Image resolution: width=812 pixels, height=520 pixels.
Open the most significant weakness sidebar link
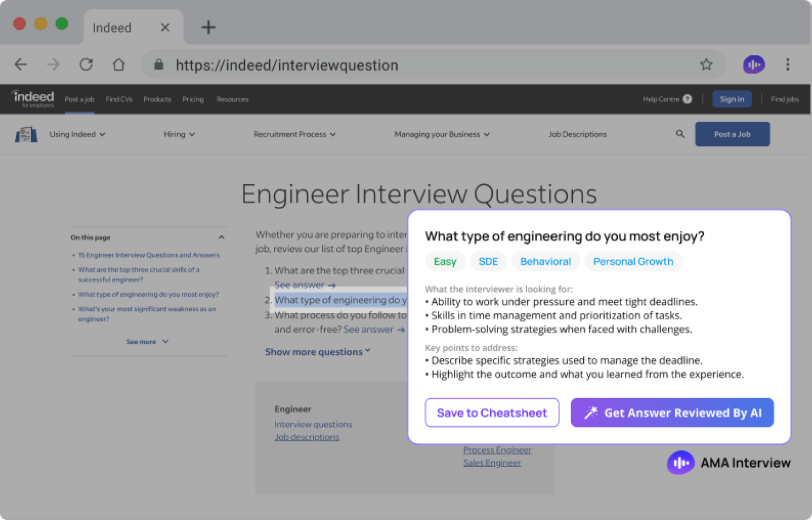pyautogui.click(x=146, y=314)
